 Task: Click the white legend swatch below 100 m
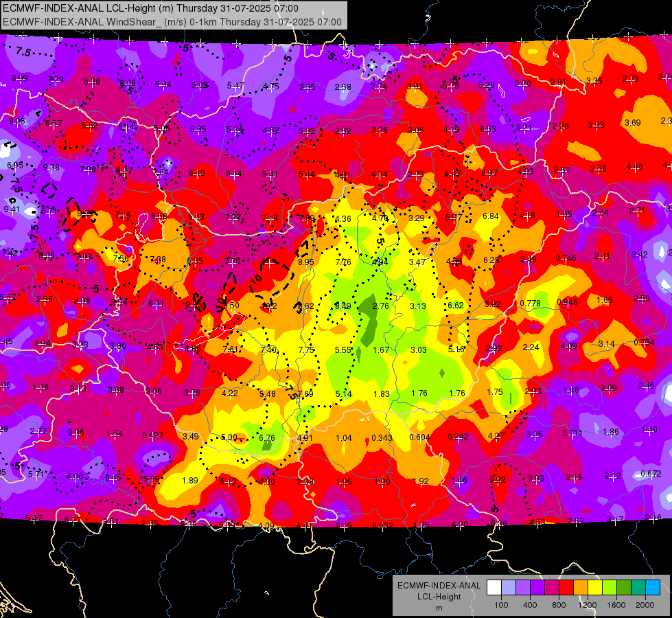[494, 588]
